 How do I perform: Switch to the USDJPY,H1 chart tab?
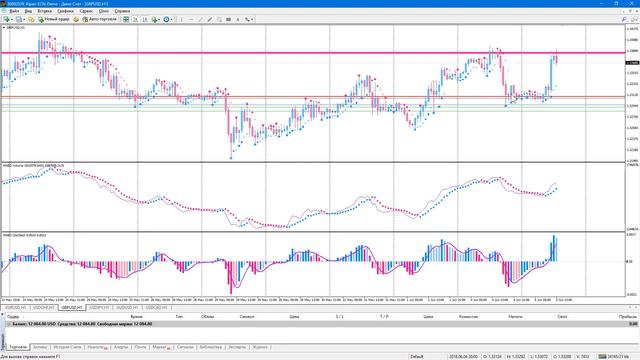[x=99, y=307]
